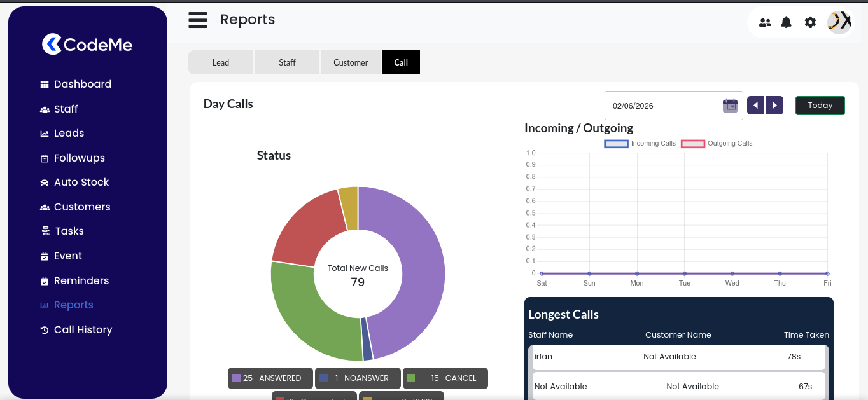Toggle the NOANSWER legend chip
Image resolution: width=868 pixels, height=400 pixels.
(358, 378)
